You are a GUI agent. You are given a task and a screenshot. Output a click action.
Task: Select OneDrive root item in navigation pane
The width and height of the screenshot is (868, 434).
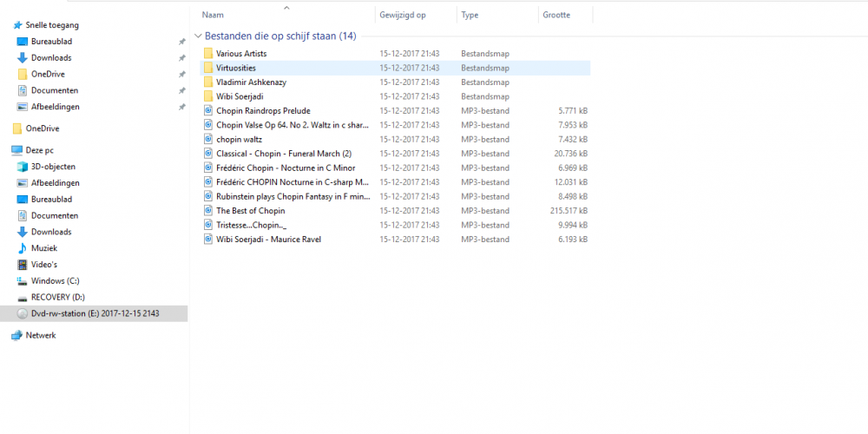click(43, 128)
